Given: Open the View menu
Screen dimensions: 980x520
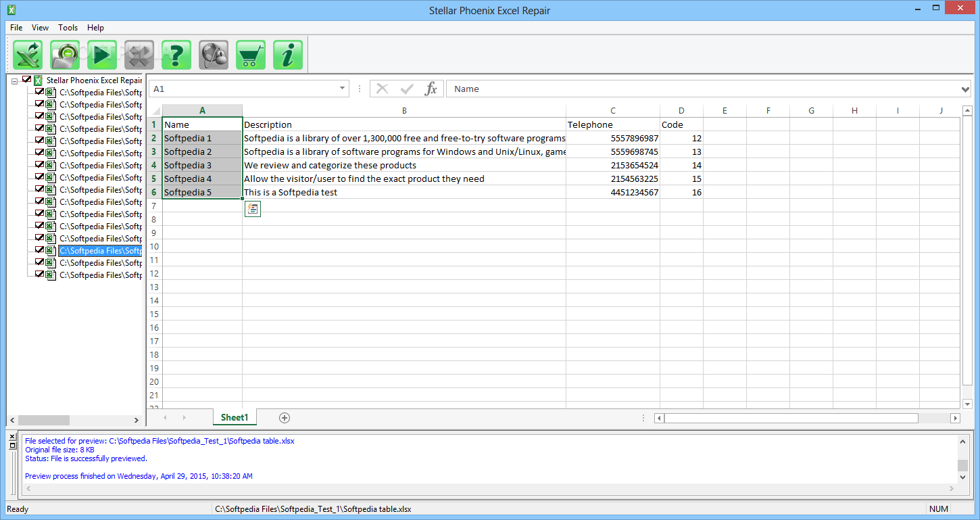Looking at the screenshot, I should (x=40, y=28).
